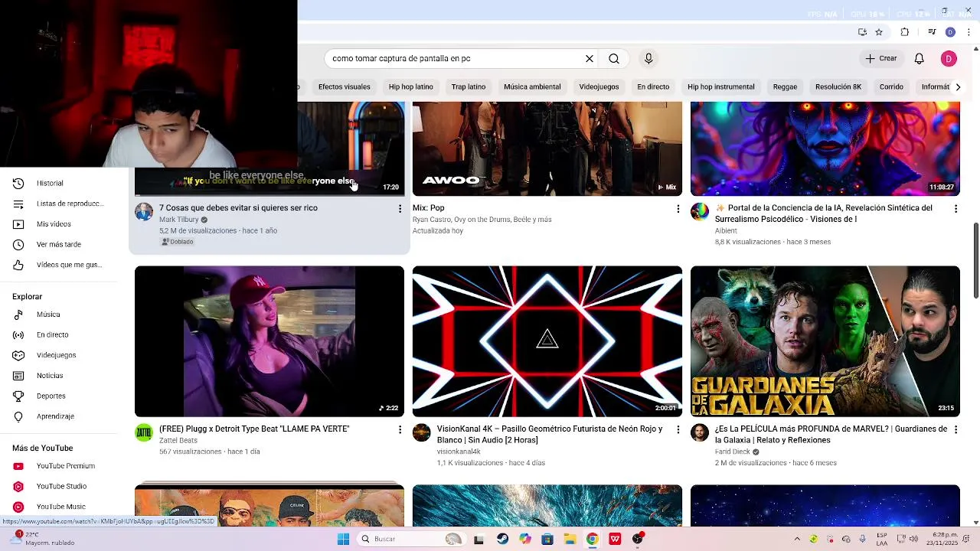The height and width of the screenshot is (551, 980).
Task: Select the Videojuegos filter chip
Action: [x=599, y=86]
